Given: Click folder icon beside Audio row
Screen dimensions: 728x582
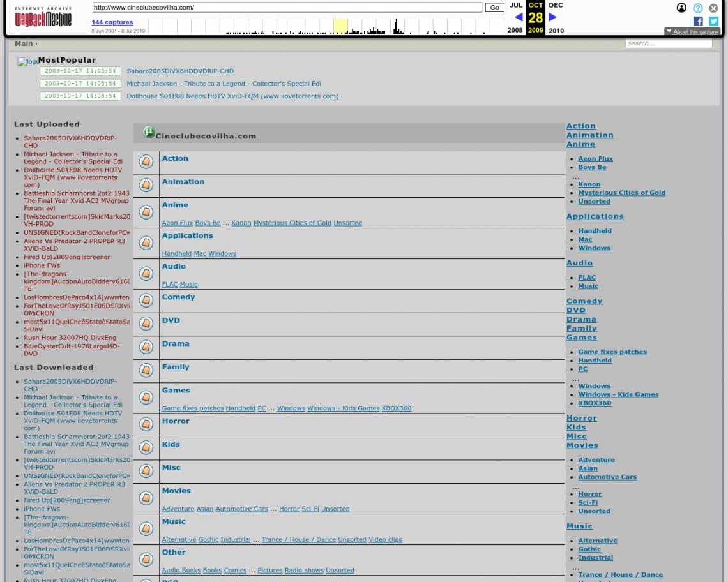Looking at the screenshot, I should click(x=146, y=273).
